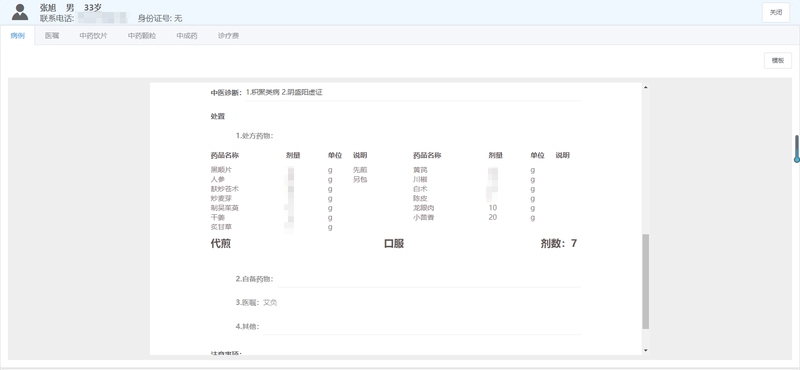The height and width of the screenshot is (370, 800).
Task: Click the gray document scrollbar thumb
Action: point(645,281)
